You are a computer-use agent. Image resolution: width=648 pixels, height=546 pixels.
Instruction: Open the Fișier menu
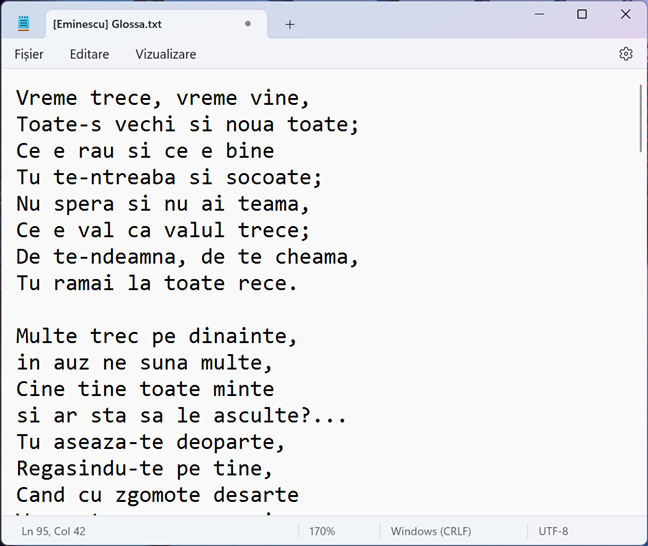click(29, 54)
